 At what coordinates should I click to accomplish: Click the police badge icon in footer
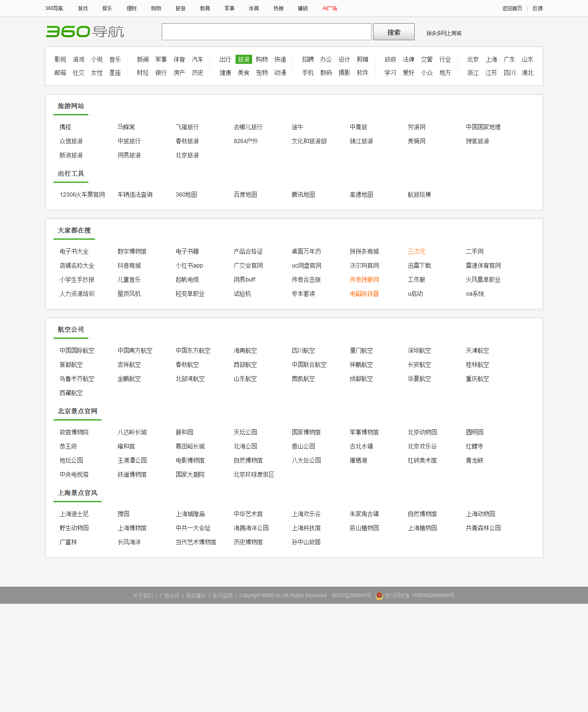379,595
